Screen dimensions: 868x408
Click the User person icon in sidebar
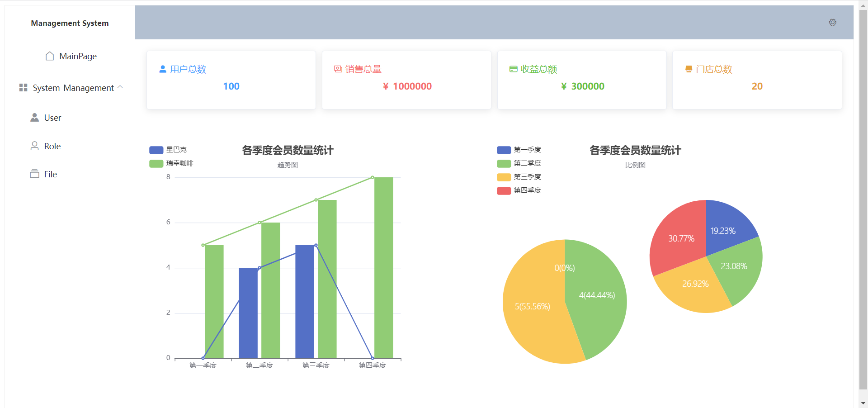(34, 118)
